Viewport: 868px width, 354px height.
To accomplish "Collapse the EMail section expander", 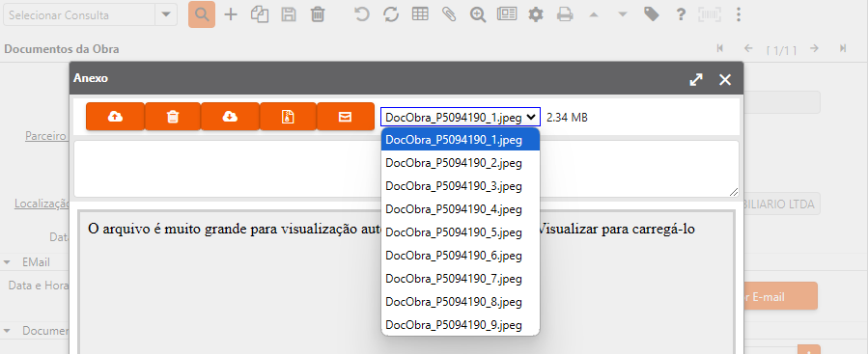I will [x=8, y=262].
